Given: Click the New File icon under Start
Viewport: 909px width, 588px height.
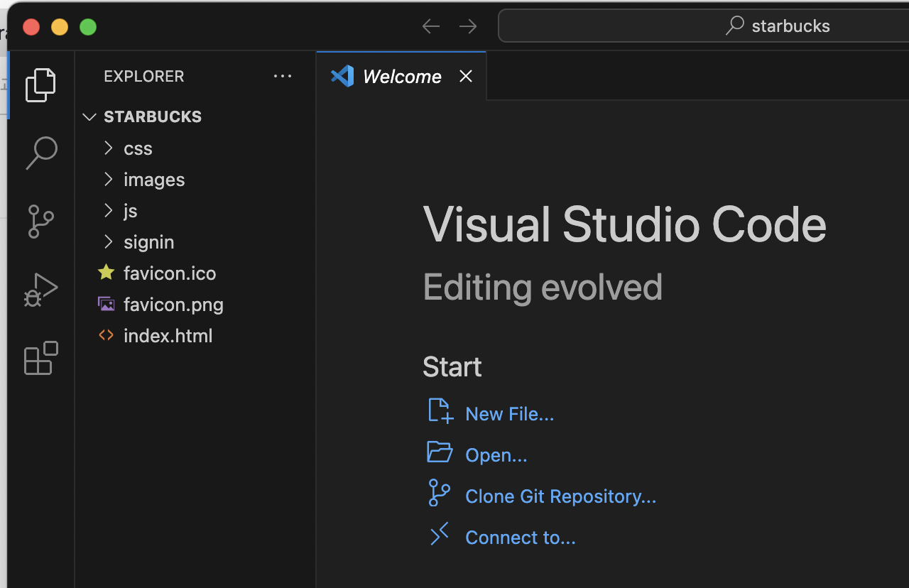Looking at the screenshot, I should click(x=440, y=411).
